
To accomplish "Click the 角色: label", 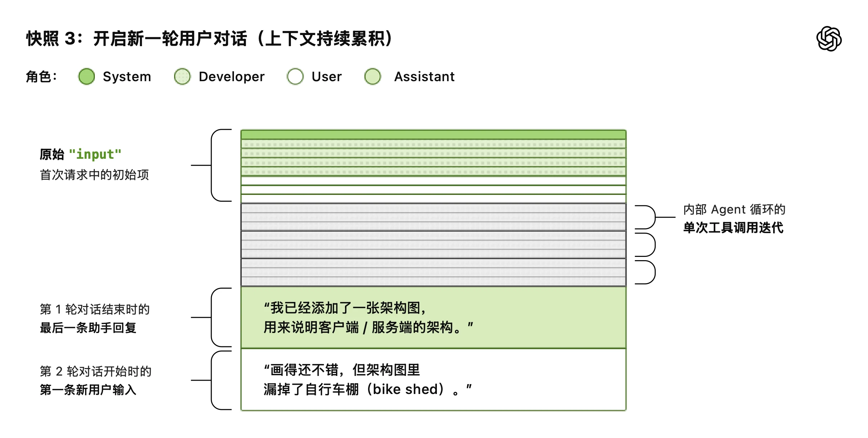I will point(41,76).
